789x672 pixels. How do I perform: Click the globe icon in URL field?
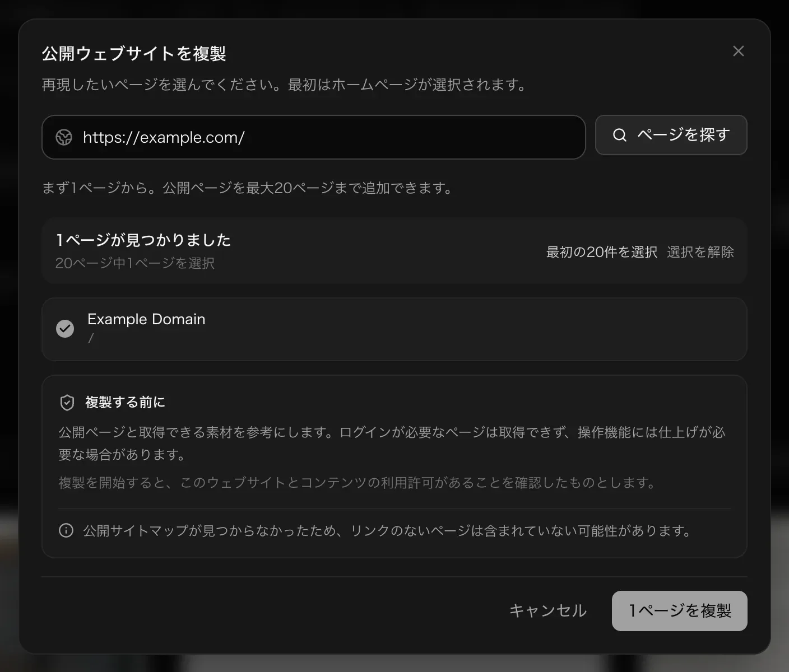[x=64, y=137]
